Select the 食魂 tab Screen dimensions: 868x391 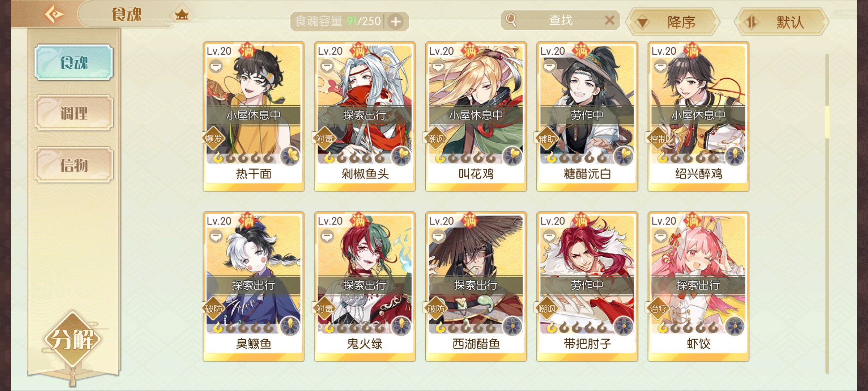74,62
